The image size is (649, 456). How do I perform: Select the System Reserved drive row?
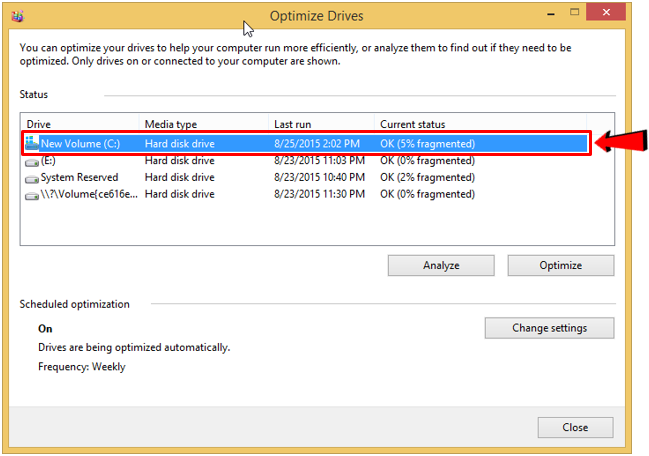click(x=306, y=177)
